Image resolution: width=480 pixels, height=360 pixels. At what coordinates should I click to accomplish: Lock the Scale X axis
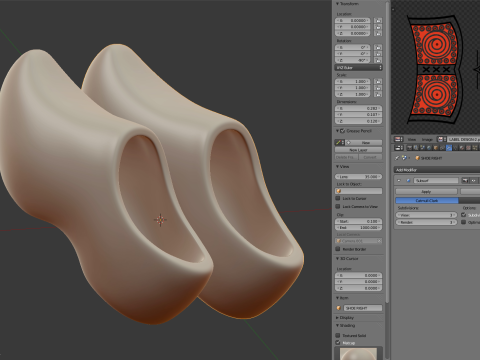(x=378, y=81)
